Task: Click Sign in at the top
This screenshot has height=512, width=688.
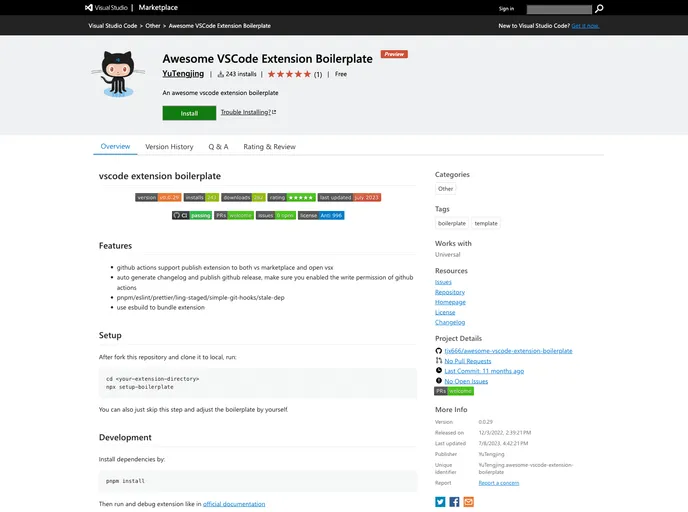Action: tap(506, 9)
